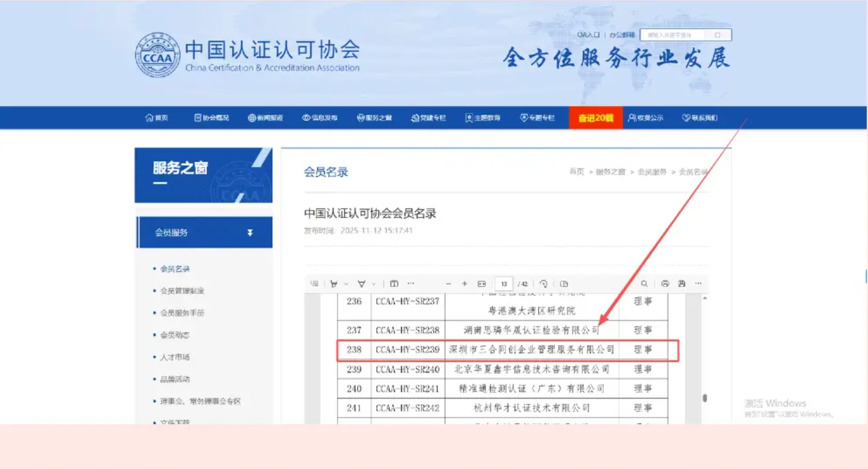Switch the PDF page view layout icon

564,284
